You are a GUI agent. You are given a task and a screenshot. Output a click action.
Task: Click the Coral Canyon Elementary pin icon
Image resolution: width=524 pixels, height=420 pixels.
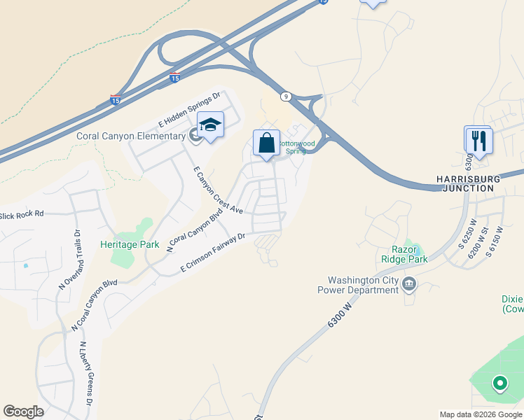pos(195,136)
